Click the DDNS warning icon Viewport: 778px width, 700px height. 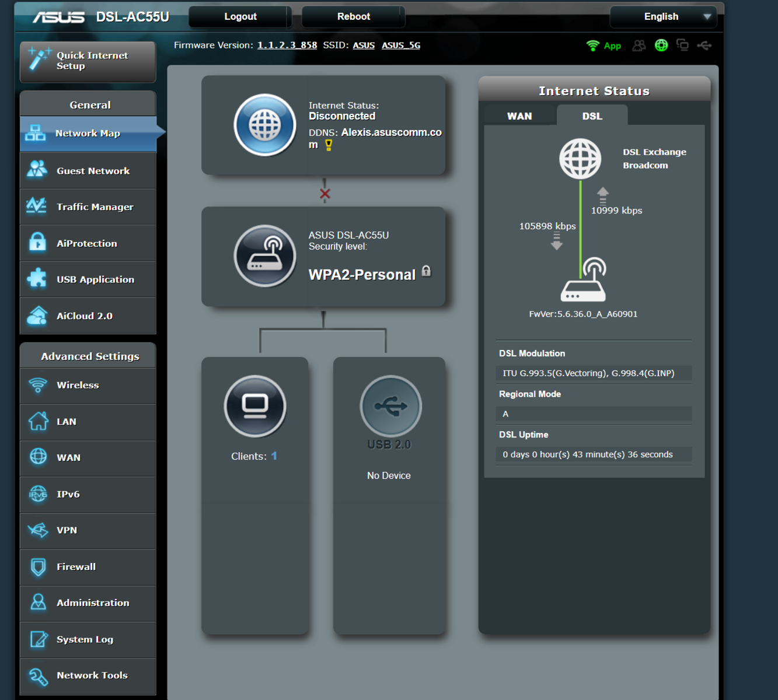[x=329, y=145]
